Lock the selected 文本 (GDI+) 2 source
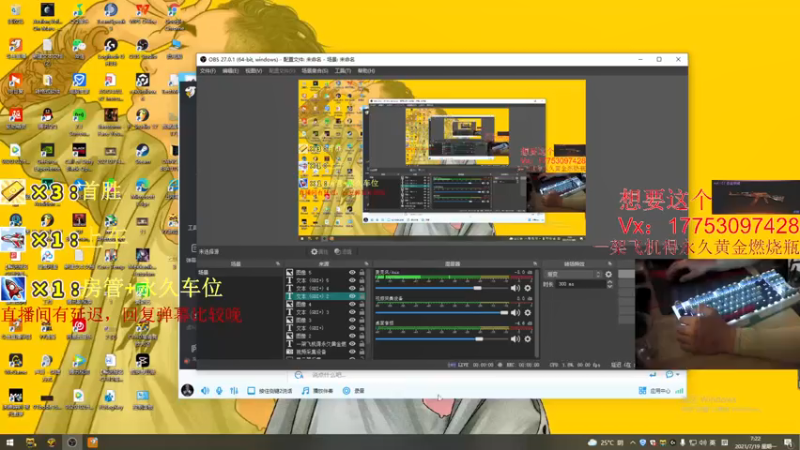This screenshot has width=800, height=450. 362,296
